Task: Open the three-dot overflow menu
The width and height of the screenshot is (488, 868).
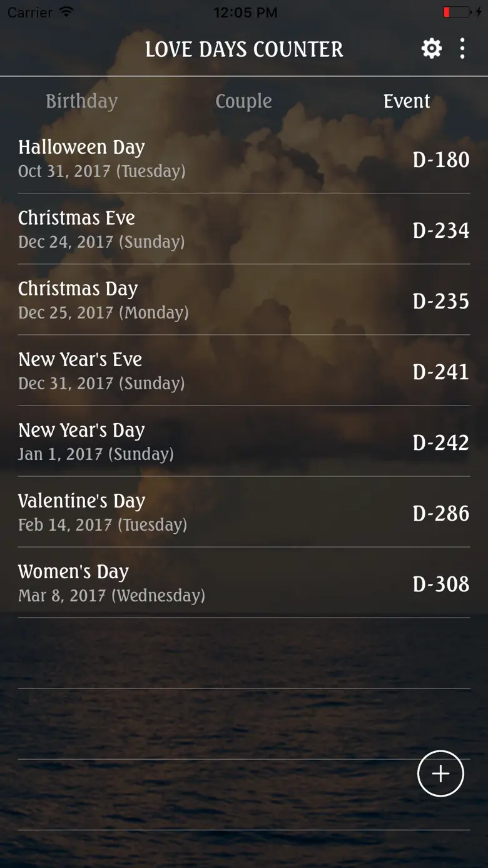Action: (462, 48)
